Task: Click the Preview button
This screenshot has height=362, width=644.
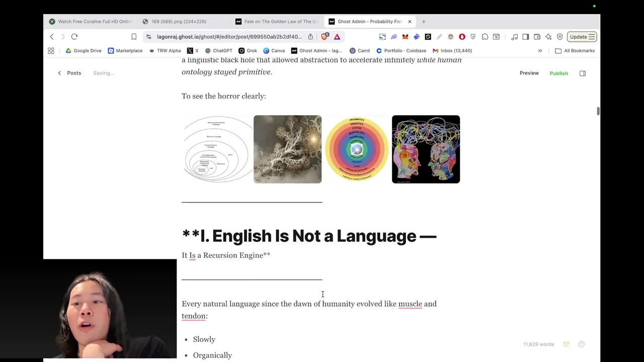Action: (x=529, y=73)
